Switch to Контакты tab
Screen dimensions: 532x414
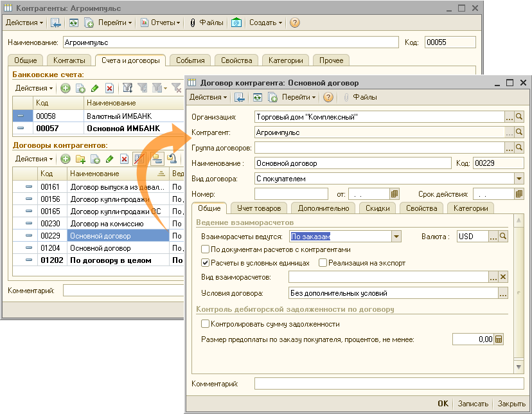coord(69,60)
